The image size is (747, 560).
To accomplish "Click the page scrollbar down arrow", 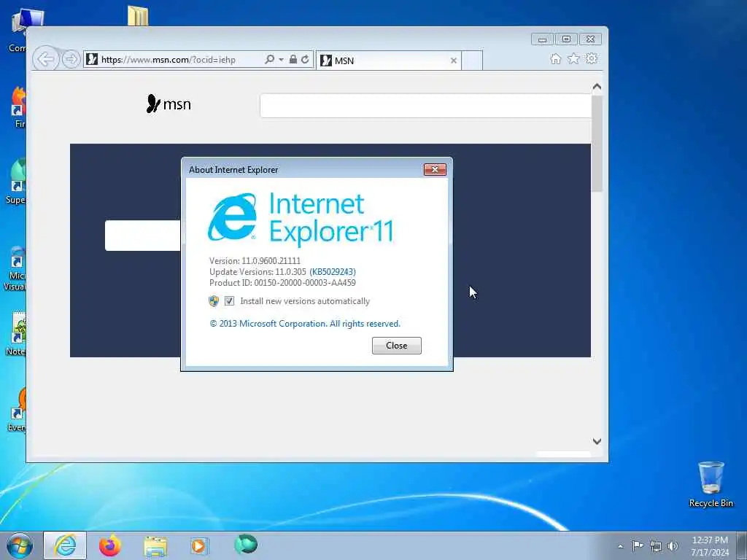I will click(x=597, y=441).
